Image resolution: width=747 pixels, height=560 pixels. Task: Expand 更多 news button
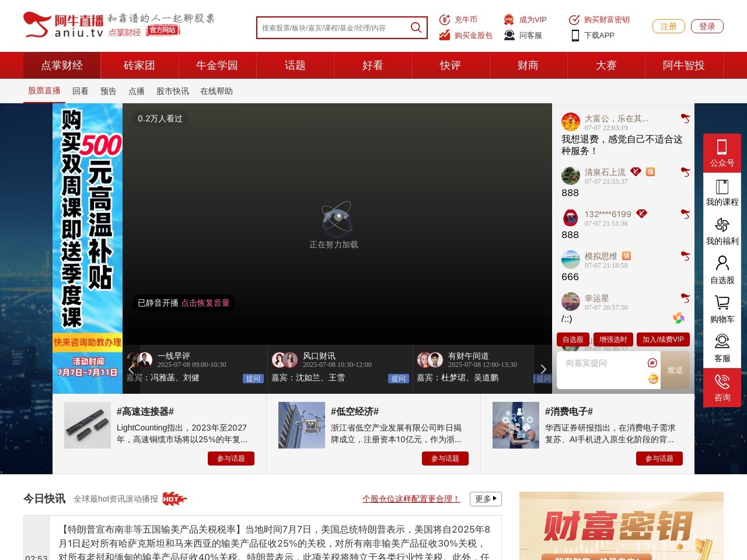(486, 499)
